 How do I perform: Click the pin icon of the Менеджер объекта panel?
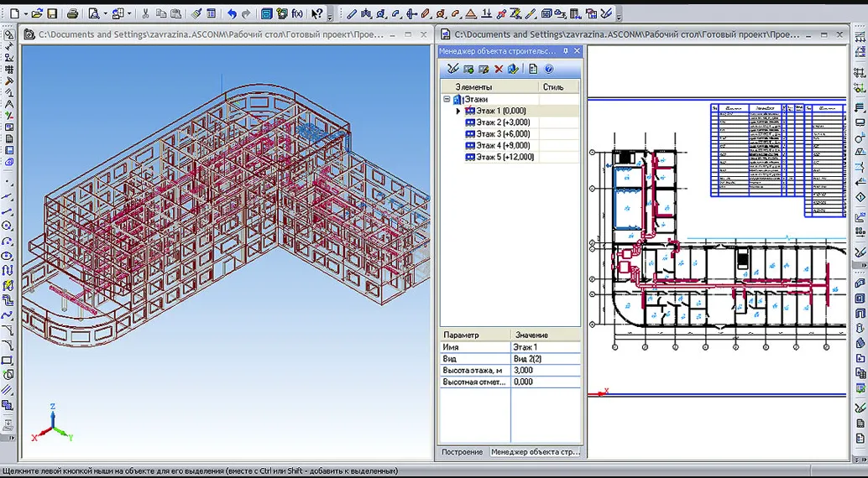click(566, 51)
